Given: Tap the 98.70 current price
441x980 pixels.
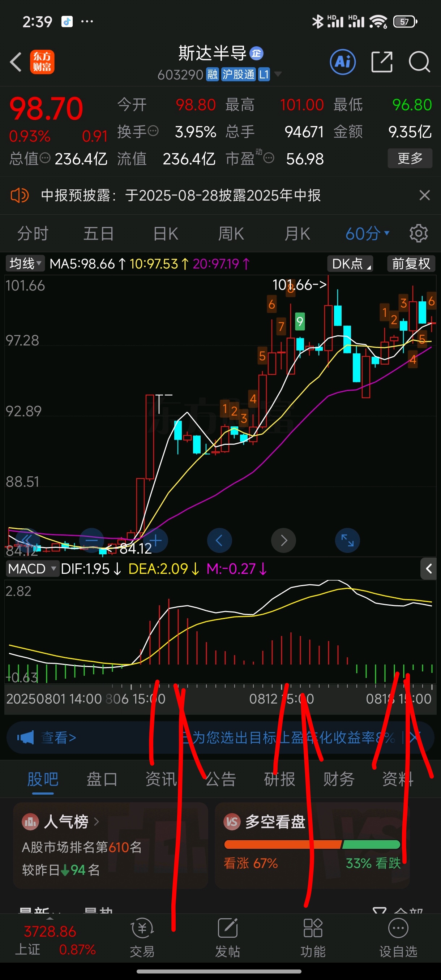Looking at the screenshot, I should (46, 108).
